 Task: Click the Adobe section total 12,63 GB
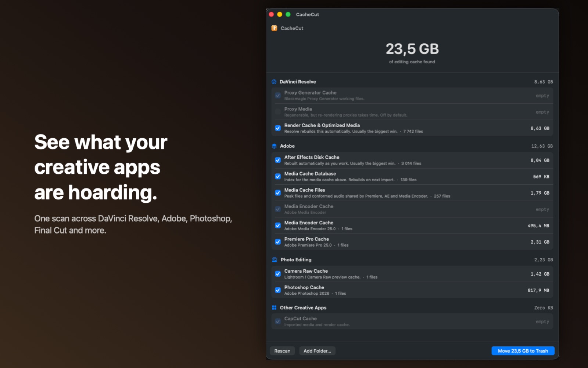click(x=542, y=146)
